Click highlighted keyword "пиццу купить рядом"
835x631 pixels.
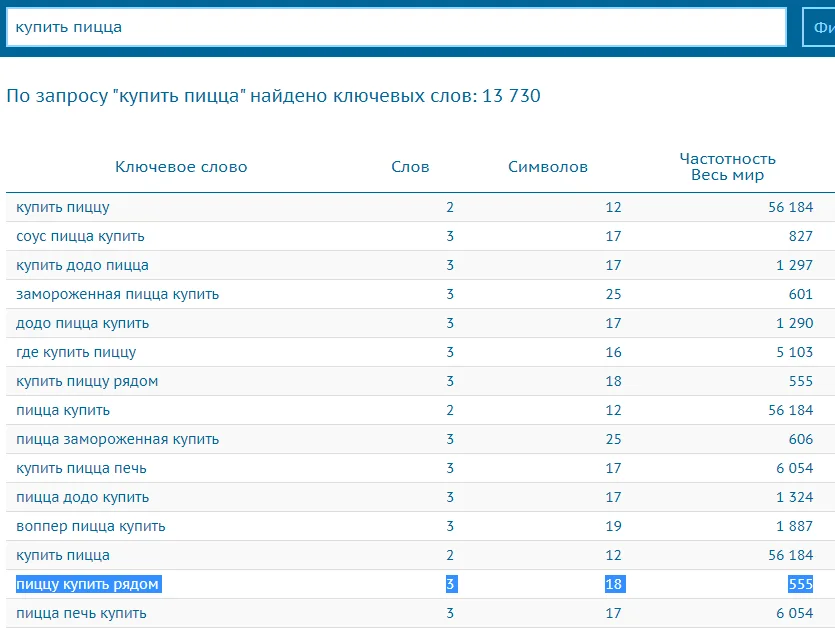coord(87,584)
